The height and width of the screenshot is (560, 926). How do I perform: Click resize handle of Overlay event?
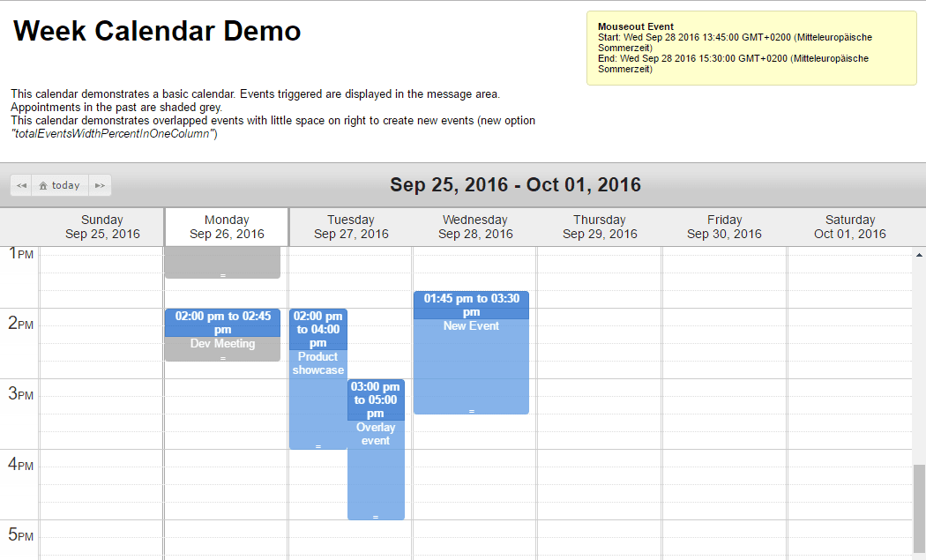[x=376, y=517]
